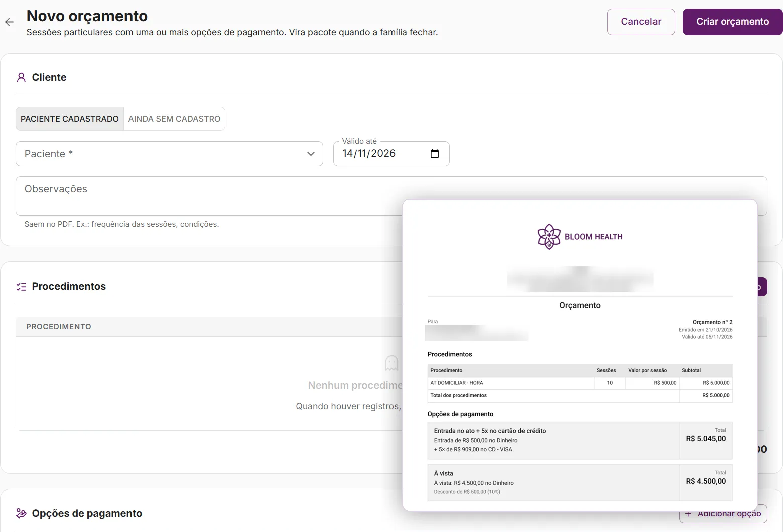The image size is (783, 532).
Task: Click the PROCEDIMENTO column header
Action: click(59, 327)
